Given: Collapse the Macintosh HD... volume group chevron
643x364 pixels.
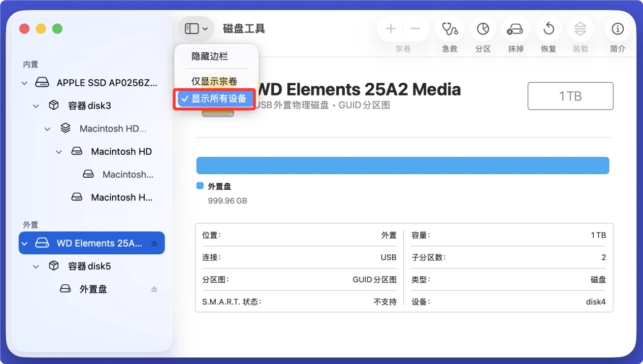Looking at the screenshot, I should 47,129.
